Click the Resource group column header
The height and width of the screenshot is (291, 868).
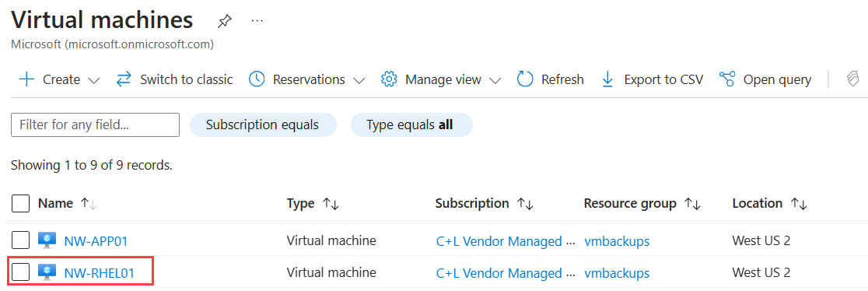(x=630, y=203)
